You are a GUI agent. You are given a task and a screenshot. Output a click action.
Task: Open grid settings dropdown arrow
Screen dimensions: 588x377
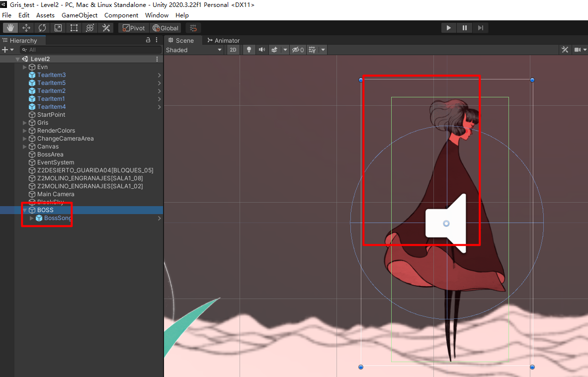point(323,50)
